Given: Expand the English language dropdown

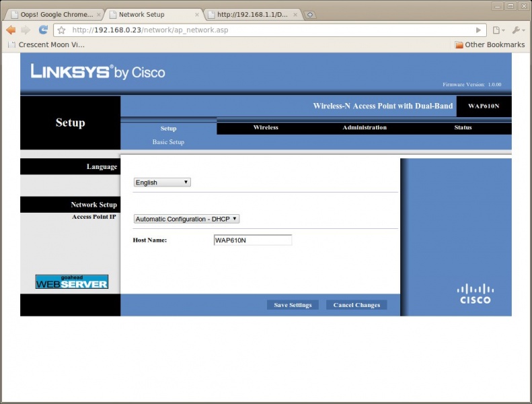Looking at the screenshot, I should point(162,182).
